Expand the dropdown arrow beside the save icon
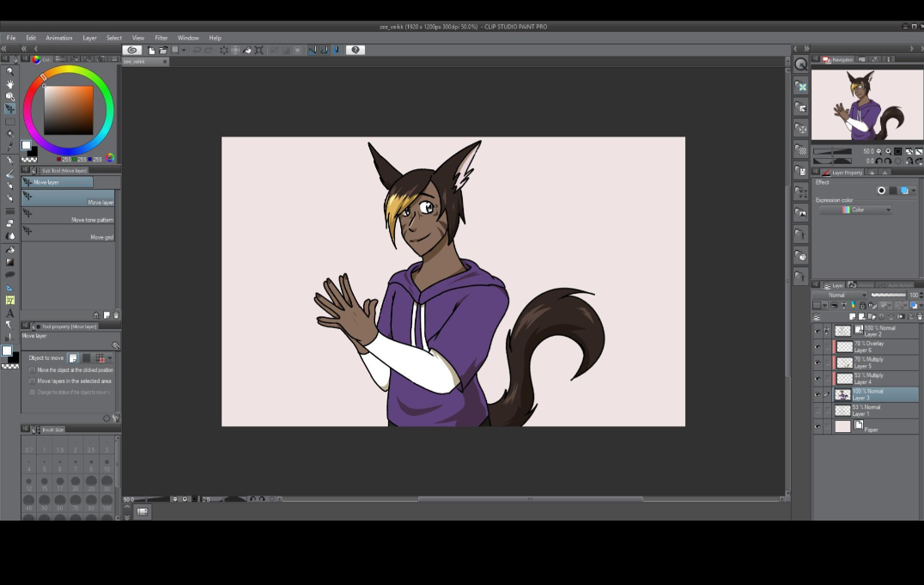 click(x=183, y=50)
